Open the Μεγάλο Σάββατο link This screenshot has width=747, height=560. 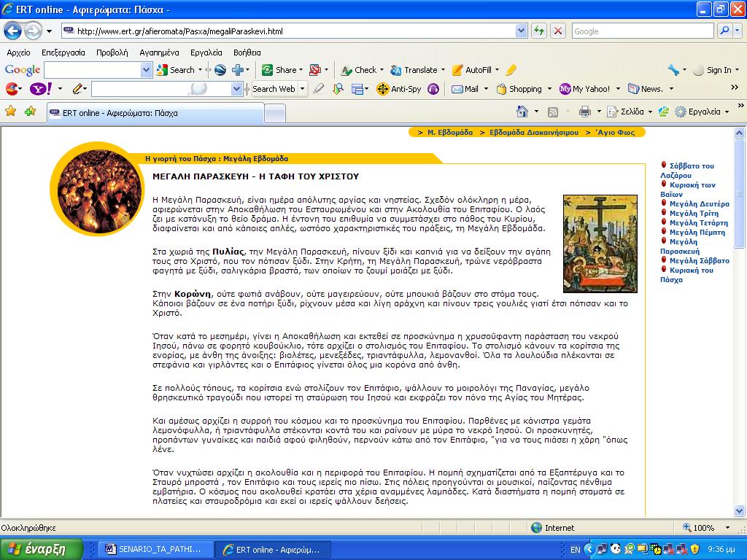[x=700, y=260]
